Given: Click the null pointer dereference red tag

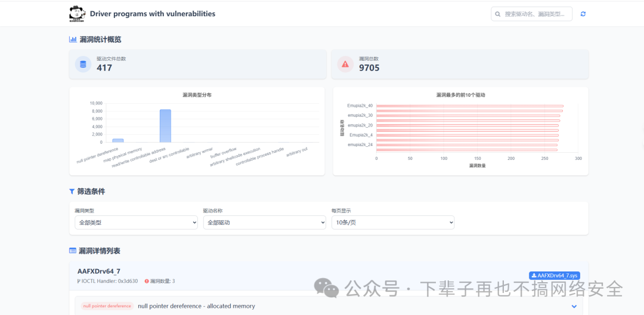Looking at the screenshot, I should [x=107, y=306].
